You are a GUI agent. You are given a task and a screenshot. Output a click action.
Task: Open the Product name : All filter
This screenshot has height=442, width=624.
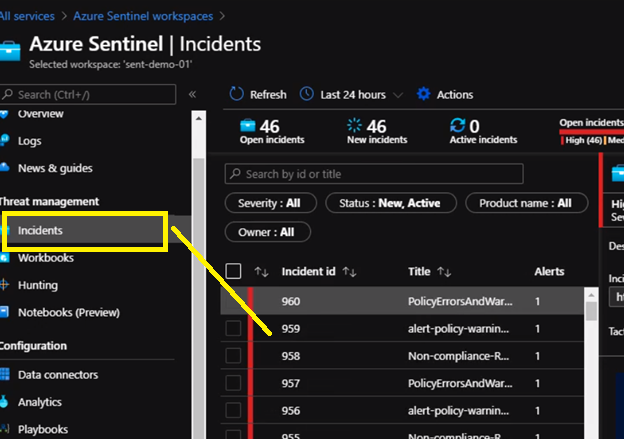point(526,203)
